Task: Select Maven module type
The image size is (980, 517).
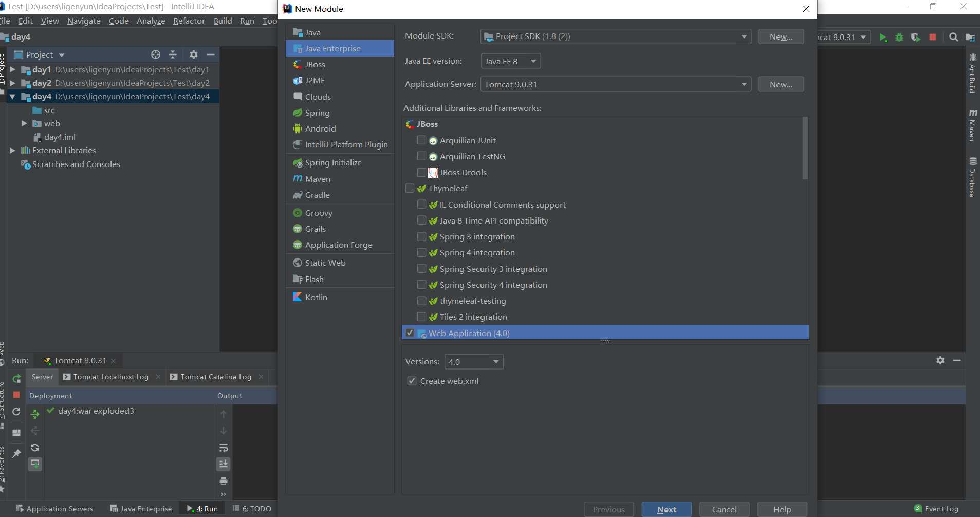Action: (x=340, y=179)
